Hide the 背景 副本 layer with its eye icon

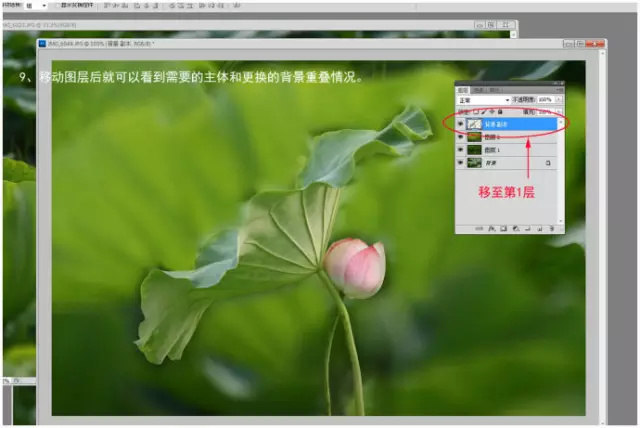pos(460,124)
